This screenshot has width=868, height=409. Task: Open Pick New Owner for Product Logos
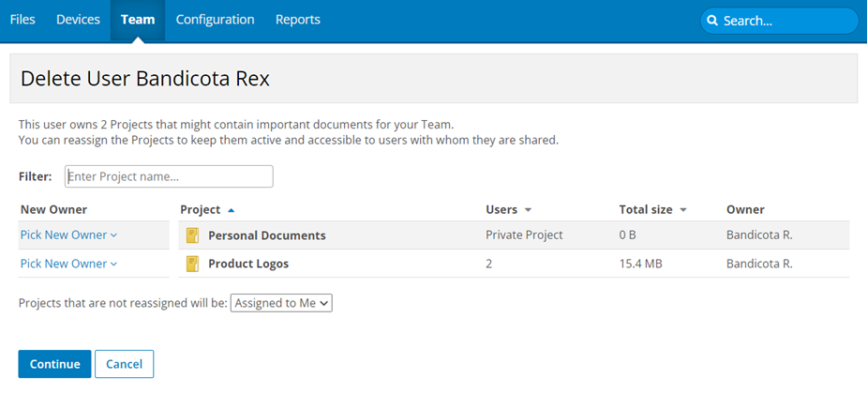pyautogui.click(x=68, y=264)
